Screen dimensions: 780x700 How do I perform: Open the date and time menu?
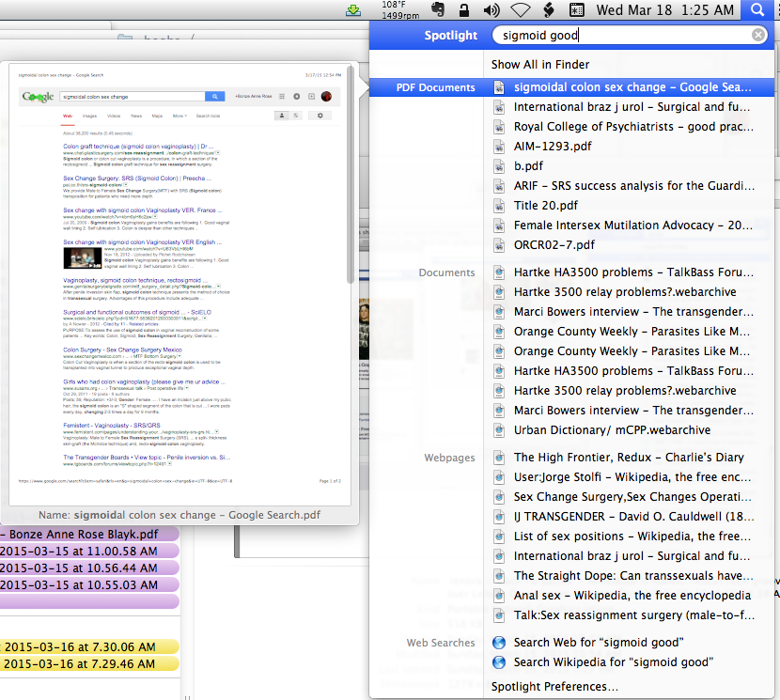[x=665, y=10]
